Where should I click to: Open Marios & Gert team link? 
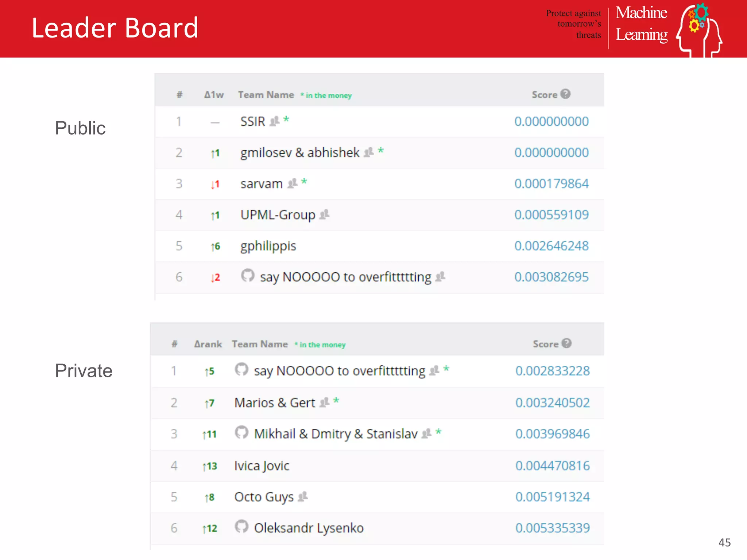point(275,402)
